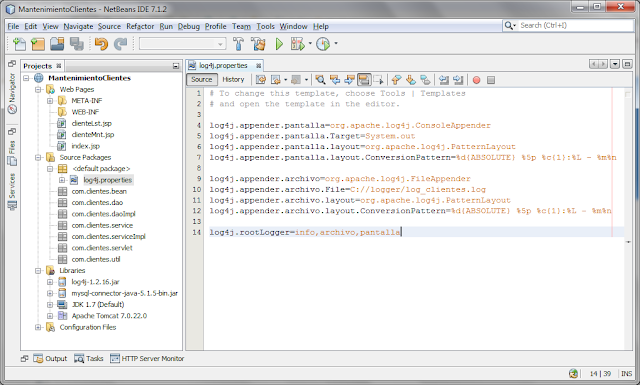Redo the last edit
The width and height of the screenshot is (640, 385).
click(120, 44)
